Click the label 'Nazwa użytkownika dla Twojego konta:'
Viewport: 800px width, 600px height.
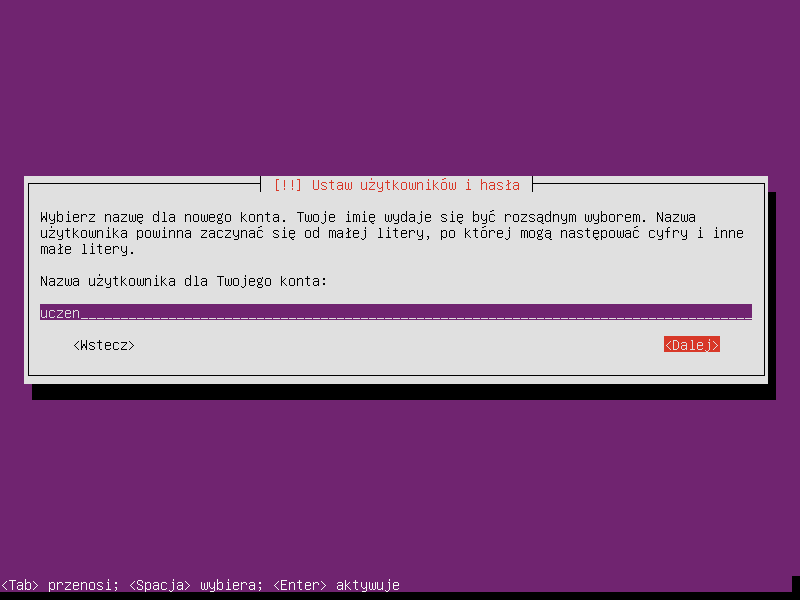[x=184, y=281]
